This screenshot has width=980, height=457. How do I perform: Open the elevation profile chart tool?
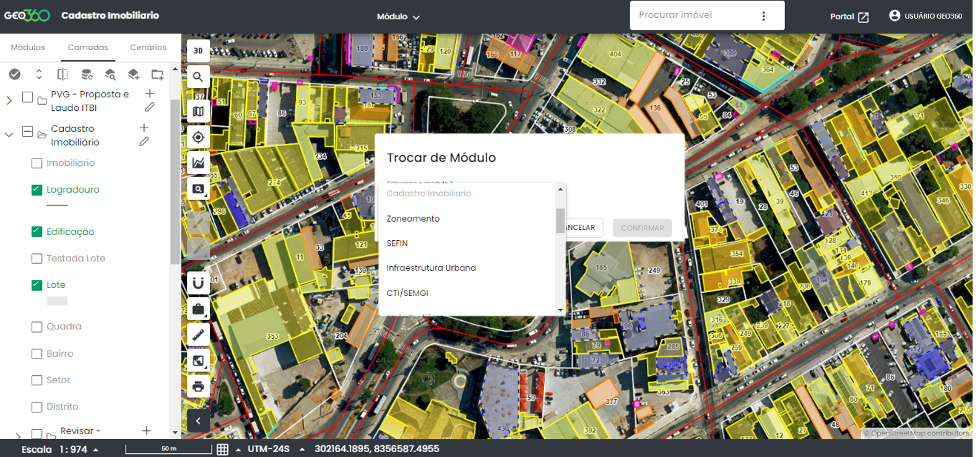[x=198, y=163]
